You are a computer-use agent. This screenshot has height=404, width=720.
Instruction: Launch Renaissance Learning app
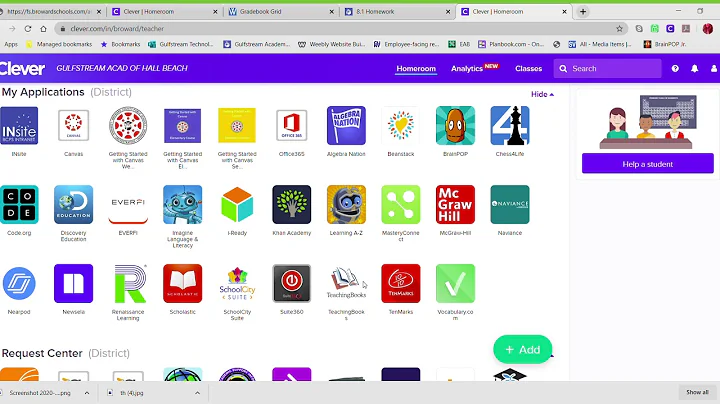128,283
